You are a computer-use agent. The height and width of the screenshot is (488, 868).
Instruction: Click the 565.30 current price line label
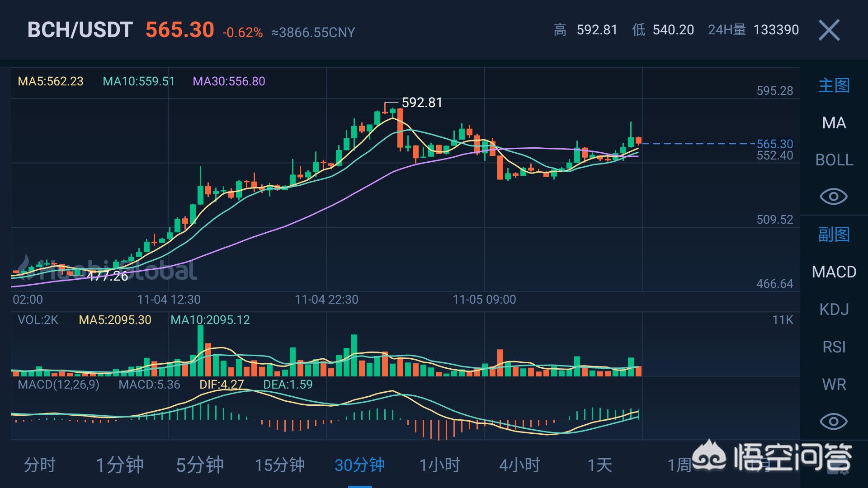(x=775, y=144)
